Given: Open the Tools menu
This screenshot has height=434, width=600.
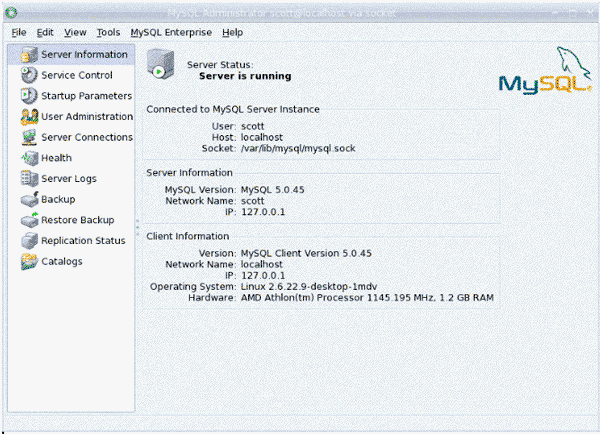Looking at the screenshot, I should 108,33.
